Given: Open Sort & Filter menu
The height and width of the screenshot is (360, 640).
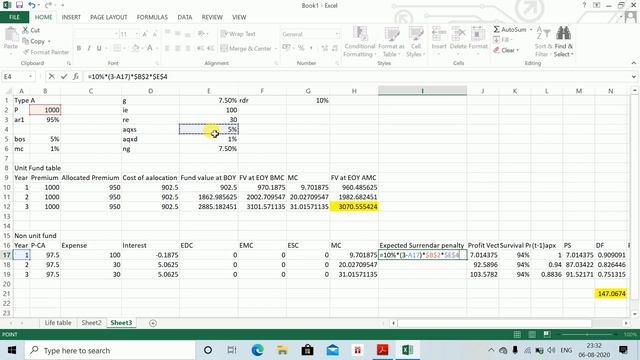Looking at the screenshot, I should click(543, 42).
